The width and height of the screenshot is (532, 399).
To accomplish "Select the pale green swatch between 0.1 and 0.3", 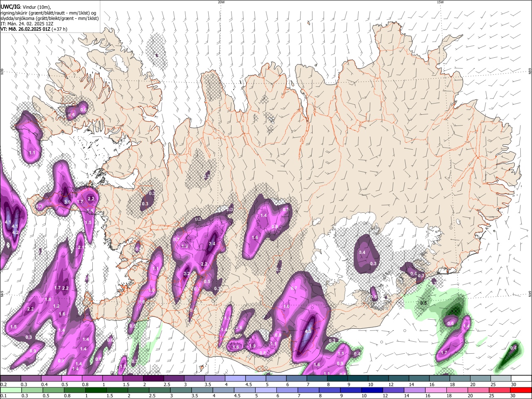I will pyautogui.click(x=11, y=390).
